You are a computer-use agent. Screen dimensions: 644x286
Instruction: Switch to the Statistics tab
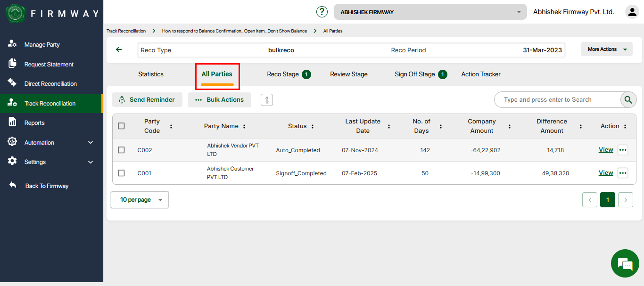(x=151, y=74)
